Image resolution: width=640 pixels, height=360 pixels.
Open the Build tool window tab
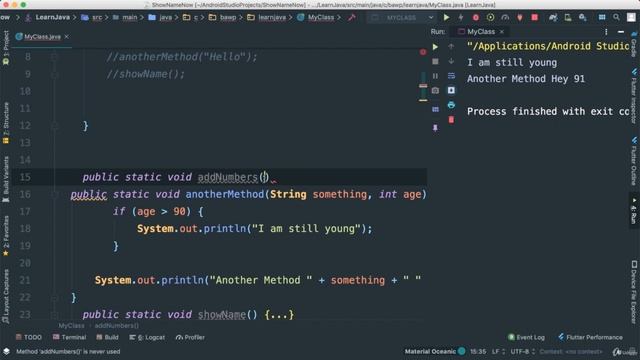point(107,337)
